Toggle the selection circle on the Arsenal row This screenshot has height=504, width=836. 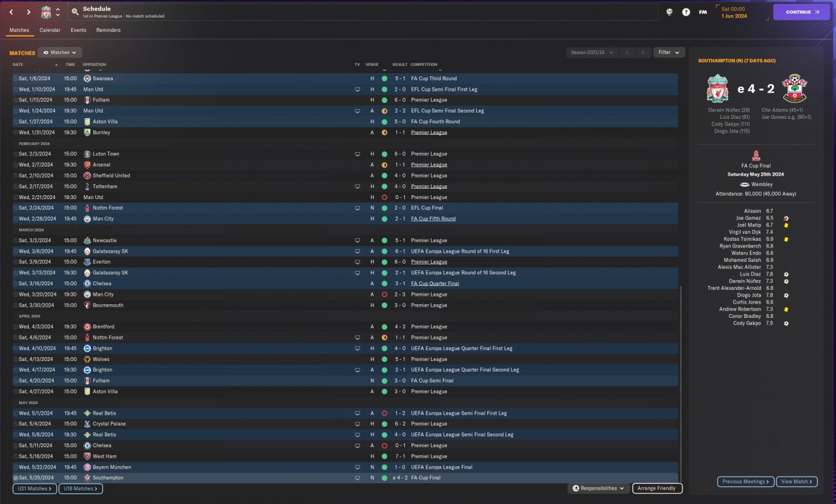[15, 165]
